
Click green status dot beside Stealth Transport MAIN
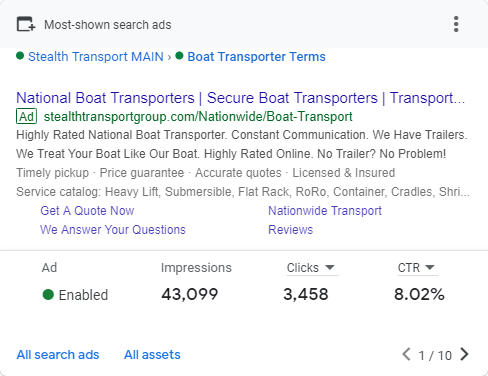click(x=20, y=56)
